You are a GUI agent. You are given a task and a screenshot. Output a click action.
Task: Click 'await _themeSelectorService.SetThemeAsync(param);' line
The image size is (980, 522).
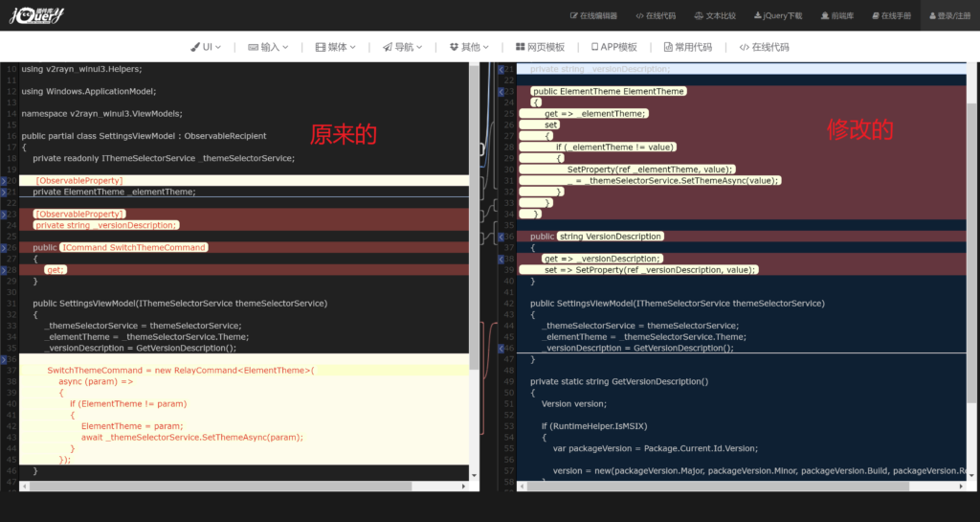[191, 437]
